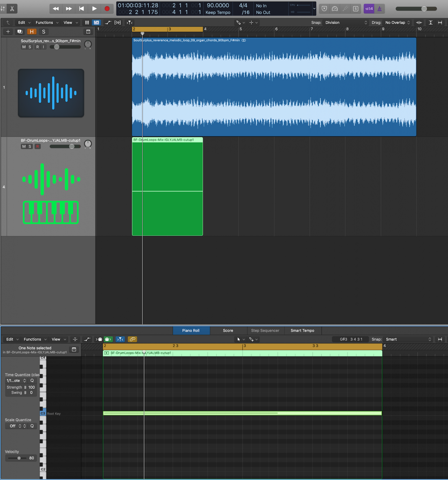Toggle record-enable on BF-DrumLoops track
Viewport: 448px width, 480px height.
[37, 146]
